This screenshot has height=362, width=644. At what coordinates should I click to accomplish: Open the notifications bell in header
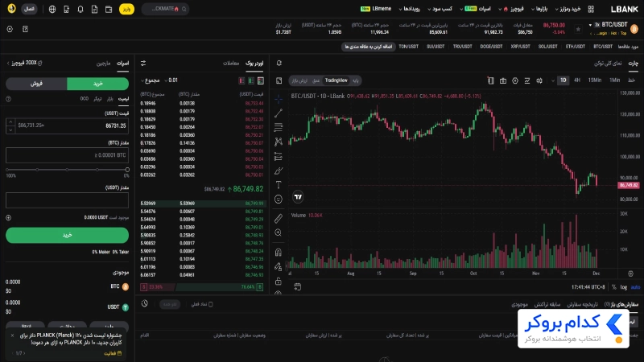click(80, 9)
